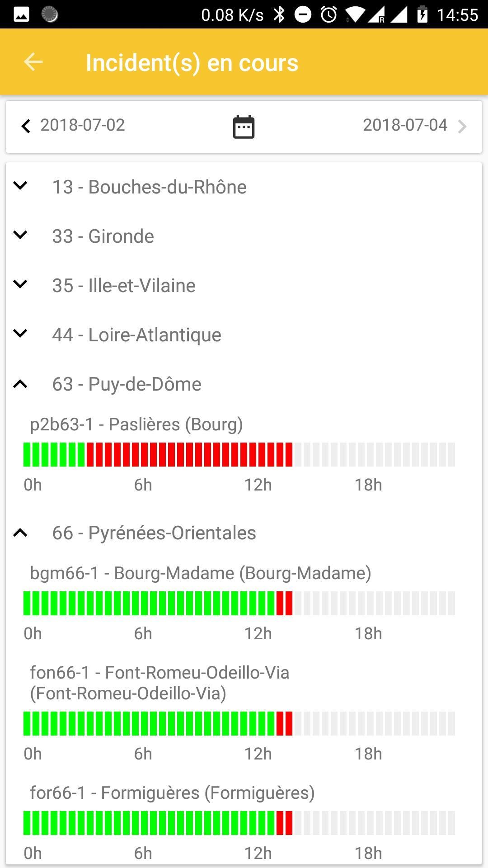Tap the battery charging status icon
The width and height of the screenshot is (488, 868).
click(422, 15)
